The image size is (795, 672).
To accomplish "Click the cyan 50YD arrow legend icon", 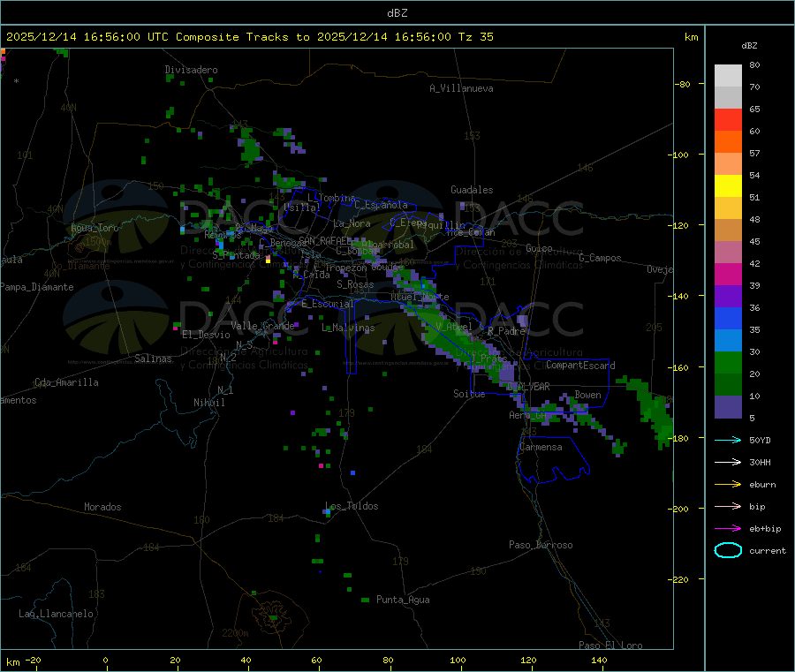I will [728, 440].
